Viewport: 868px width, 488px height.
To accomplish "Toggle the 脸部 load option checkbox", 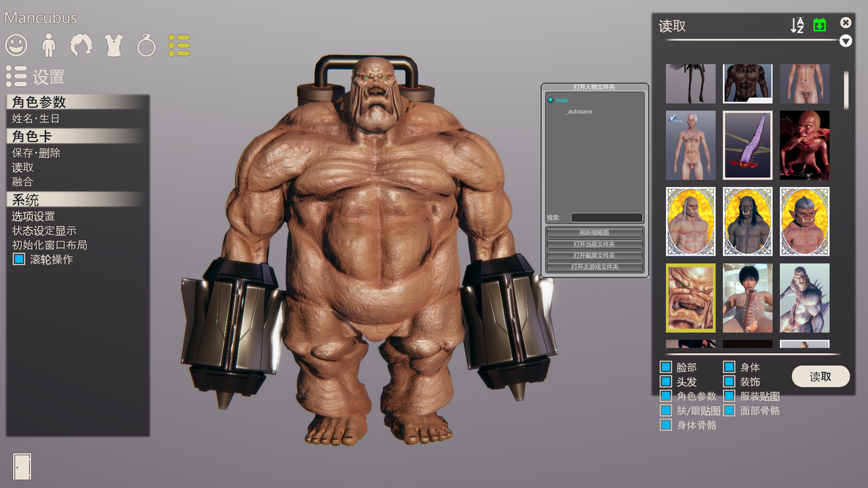I will (x=666, y=367).
